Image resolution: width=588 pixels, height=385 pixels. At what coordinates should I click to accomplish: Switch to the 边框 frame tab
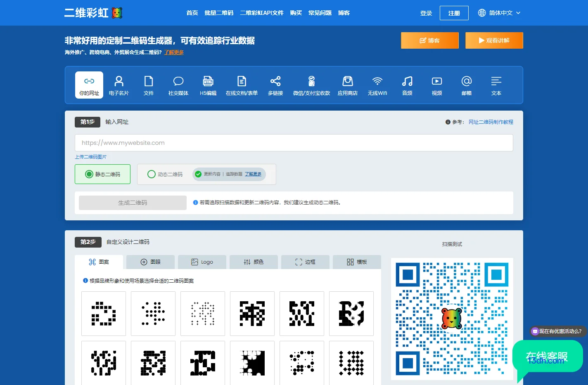click(305, 262)
